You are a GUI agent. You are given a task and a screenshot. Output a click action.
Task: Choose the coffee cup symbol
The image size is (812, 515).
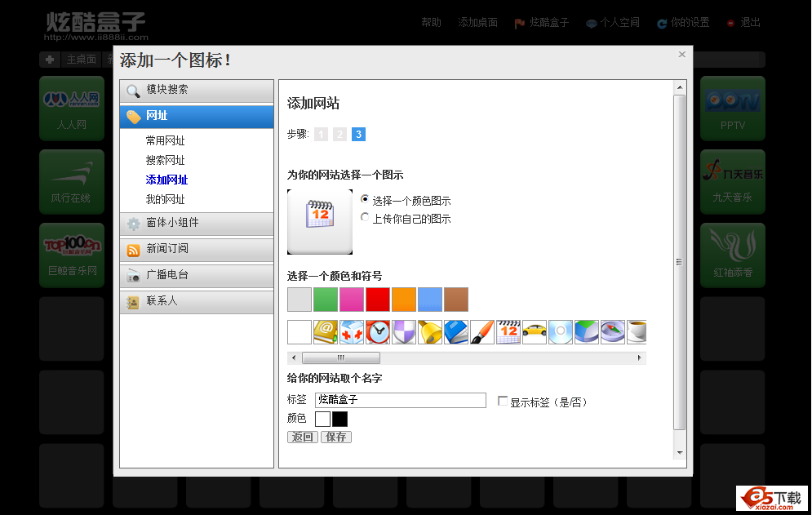tap(637, 332)
